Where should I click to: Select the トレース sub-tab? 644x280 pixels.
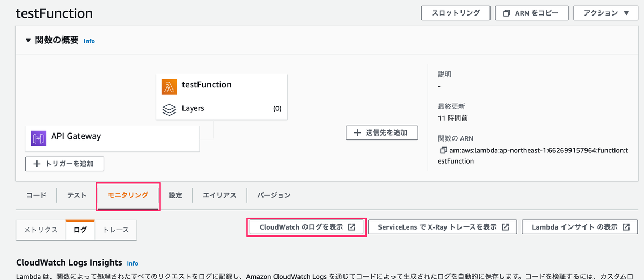(116, 230)
